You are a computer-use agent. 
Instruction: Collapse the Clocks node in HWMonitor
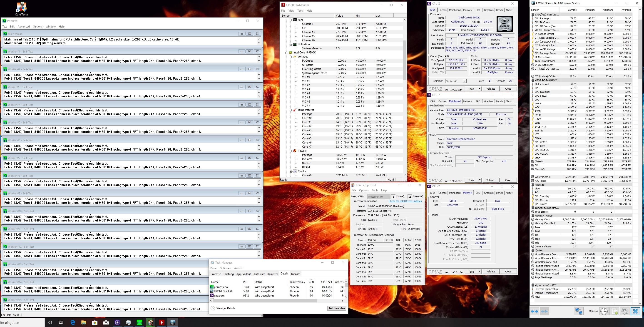point(291,171)
